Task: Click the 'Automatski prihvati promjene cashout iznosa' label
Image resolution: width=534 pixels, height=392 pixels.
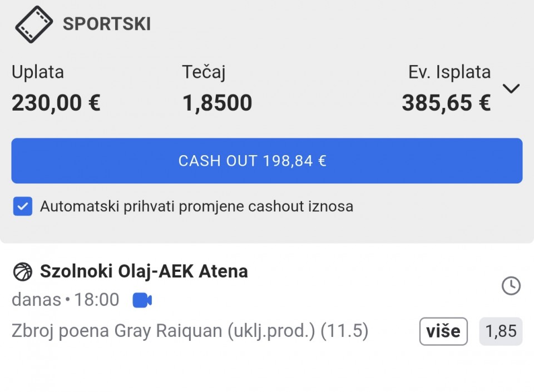Action: (x=196, y=206)
